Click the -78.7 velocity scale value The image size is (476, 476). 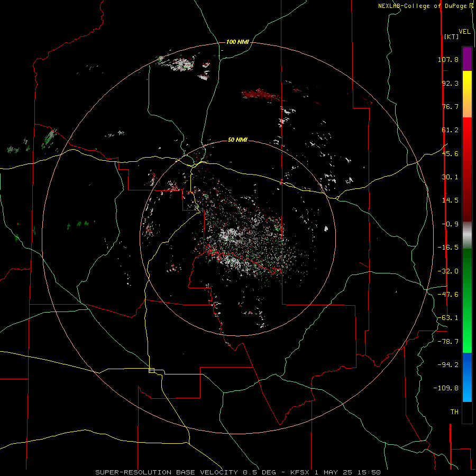448,342
